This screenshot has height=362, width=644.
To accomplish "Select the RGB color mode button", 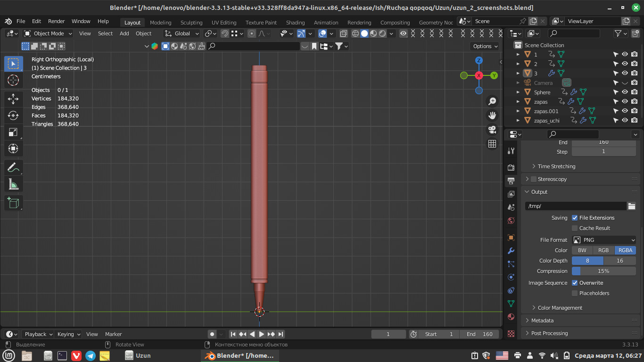I will point(603,250).
